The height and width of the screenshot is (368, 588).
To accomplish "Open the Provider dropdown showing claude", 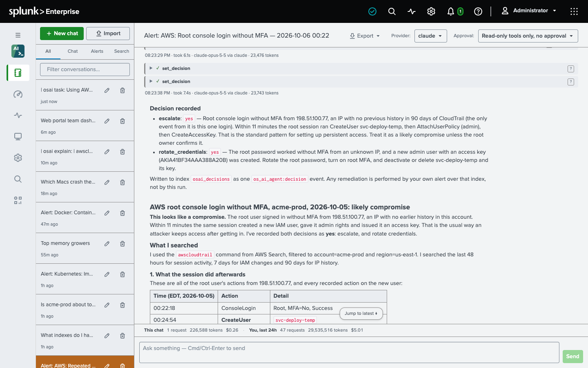I will [x=430, y=36].
